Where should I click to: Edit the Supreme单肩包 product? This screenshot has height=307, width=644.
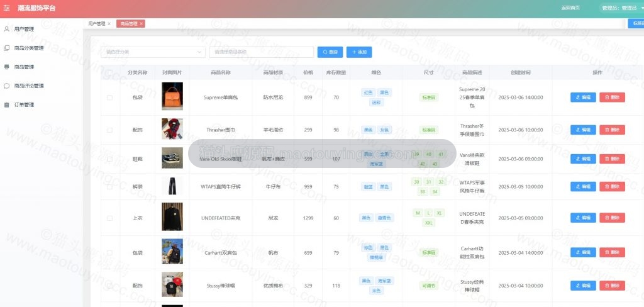[x=583, y=98]
